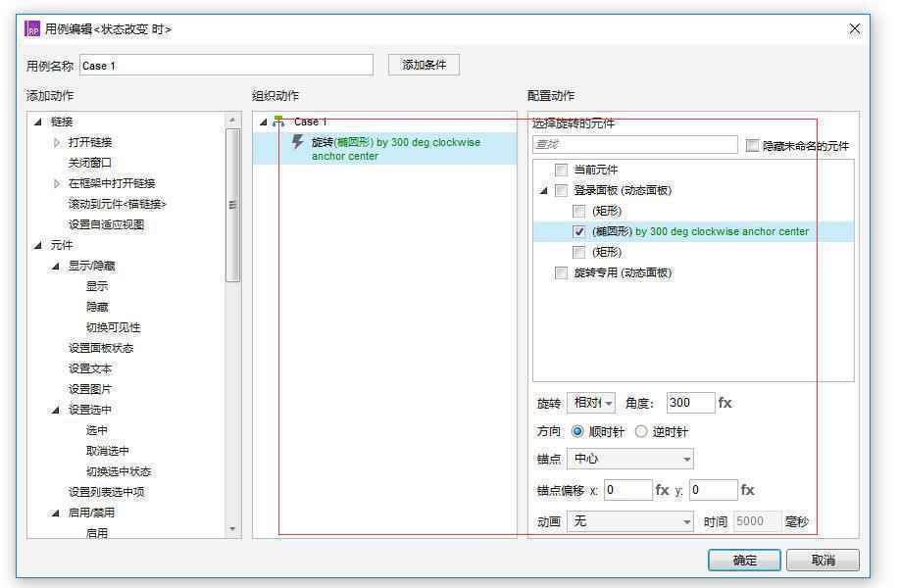900x588 pixels.
Task: Select the 显示 action
Action: (97, 286)
